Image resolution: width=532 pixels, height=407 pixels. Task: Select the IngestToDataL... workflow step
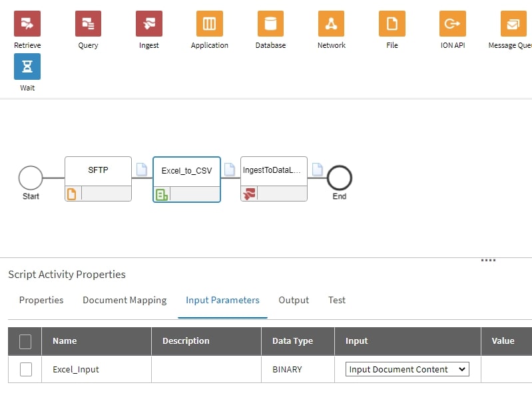click(274, 179)
